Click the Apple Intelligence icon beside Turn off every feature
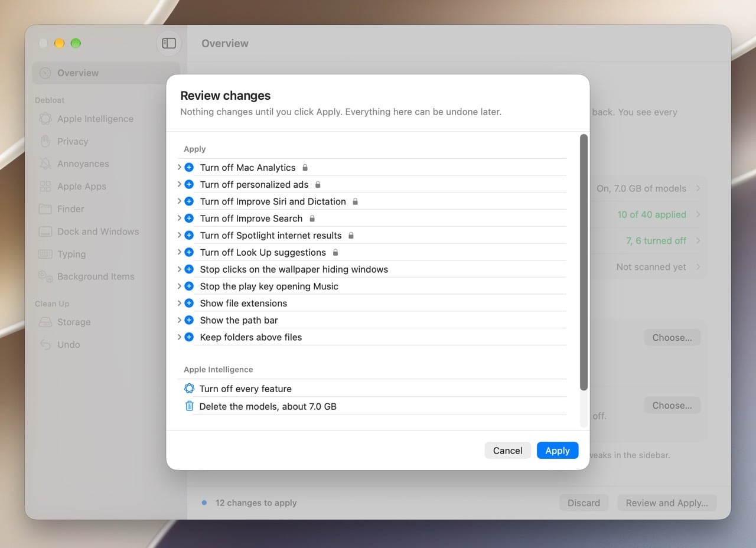 tap(189, 389)
